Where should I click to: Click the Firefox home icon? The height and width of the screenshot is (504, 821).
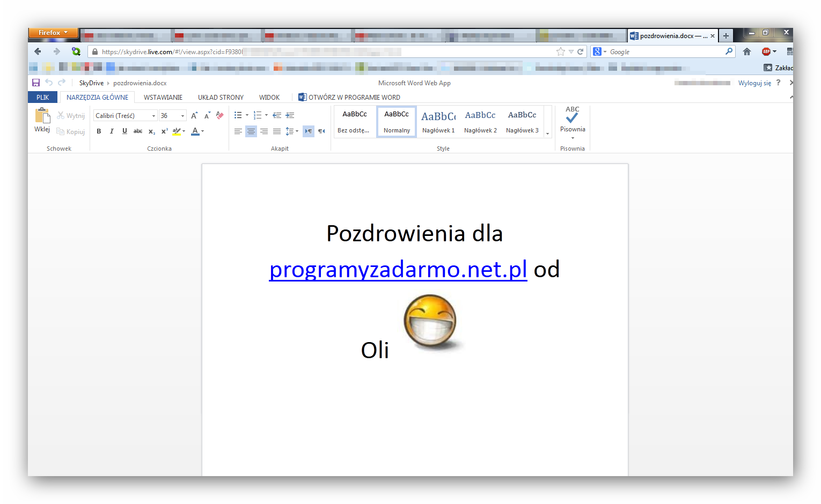tap(747, 52)
